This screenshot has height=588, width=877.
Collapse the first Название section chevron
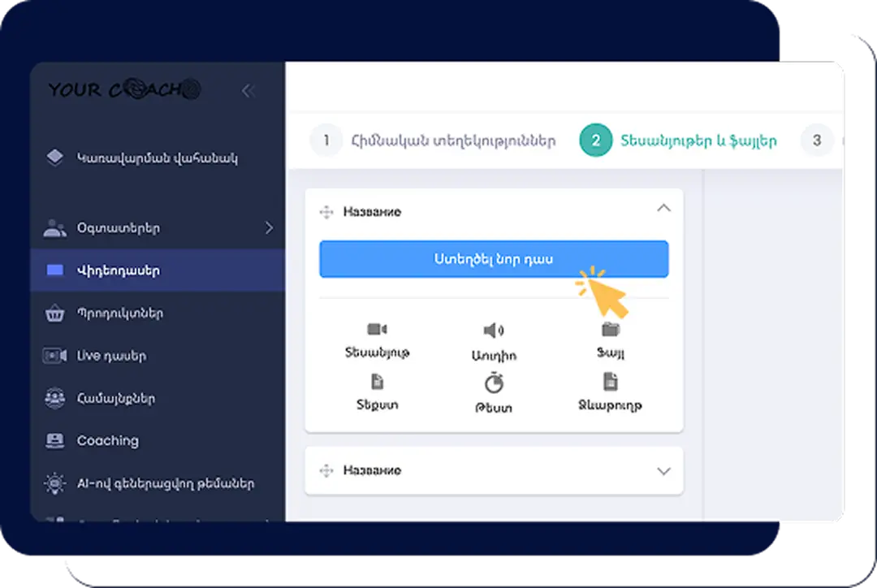click(664, 208)
